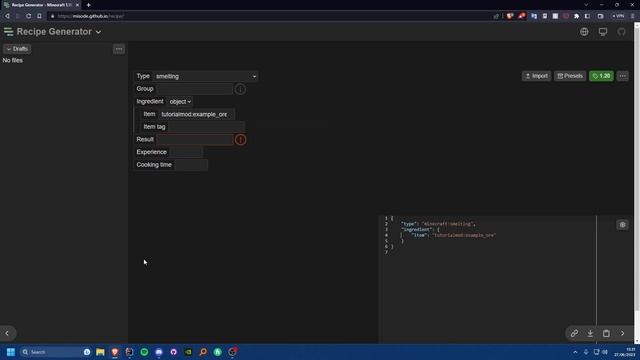Open the language globe icon
Image resolution: width=640 pixels, height=360 pixels.
(x=584, y=32)
